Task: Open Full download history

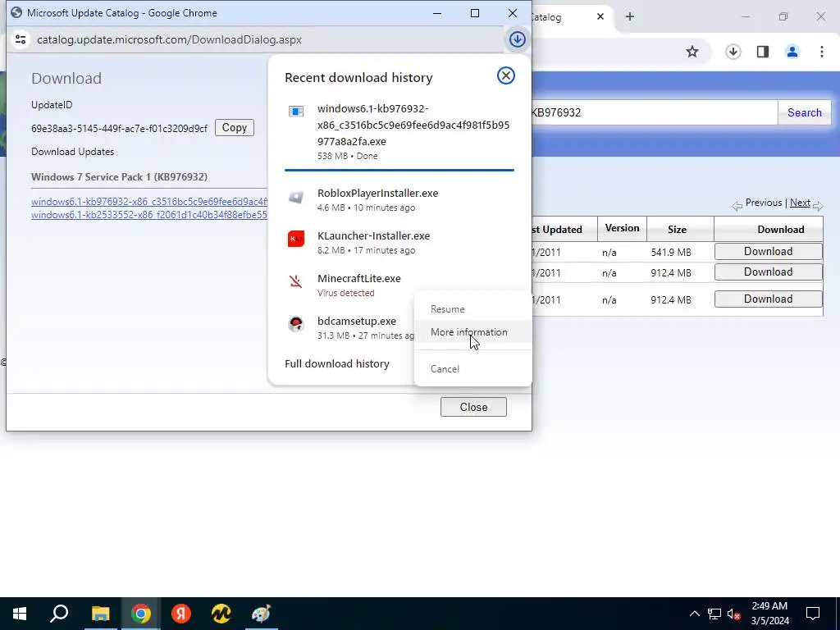Action: point(337,363)
